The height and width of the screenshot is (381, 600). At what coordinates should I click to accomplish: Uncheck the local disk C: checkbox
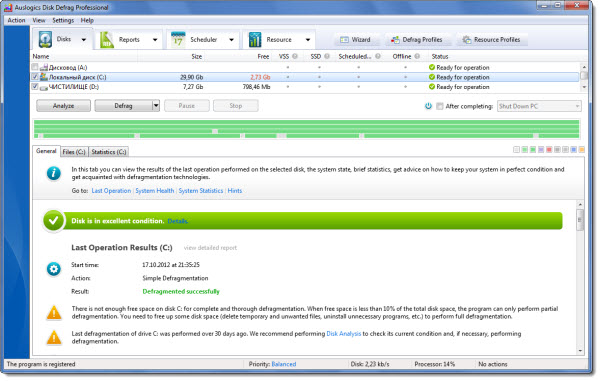tap(35, 77)
